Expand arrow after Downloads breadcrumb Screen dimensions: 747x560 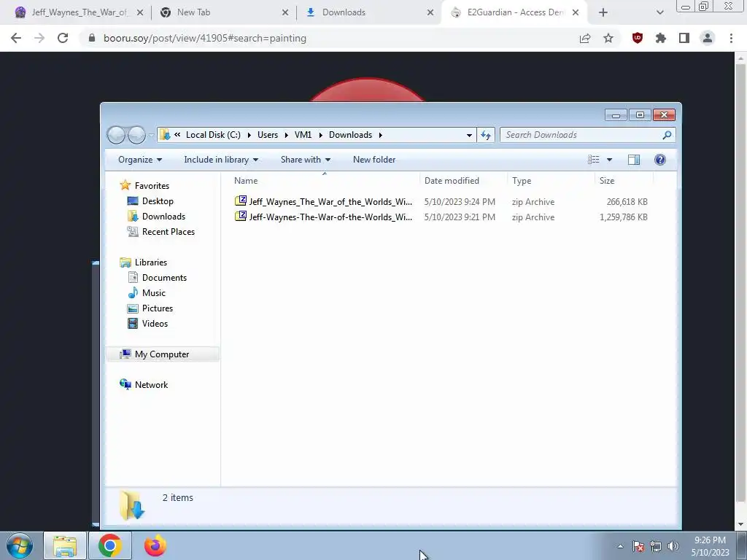pyautogui.click(x=380, y=135)
